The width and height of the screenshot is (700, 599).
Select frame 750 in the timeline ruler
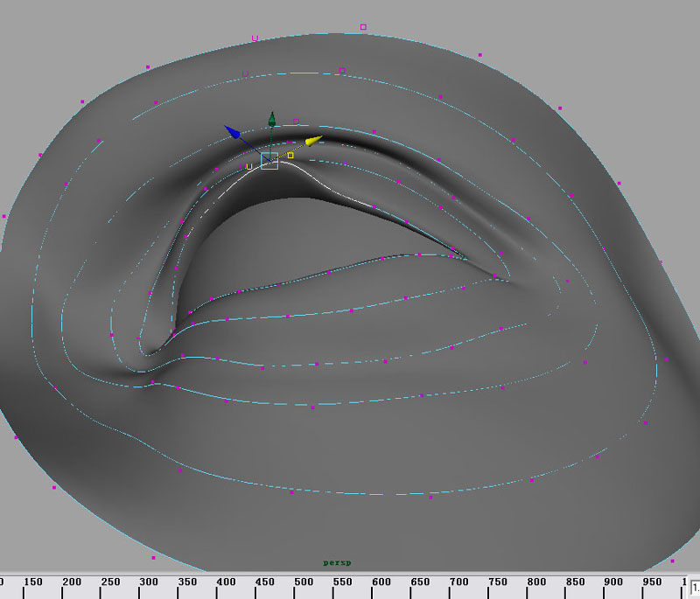(x=498, y=582)
